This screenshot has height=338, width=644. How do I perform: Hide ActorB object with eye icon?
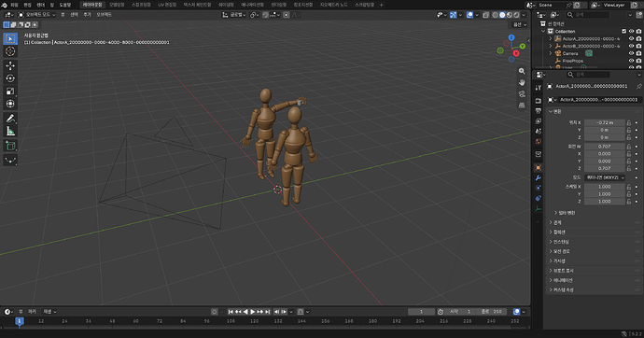631,46
